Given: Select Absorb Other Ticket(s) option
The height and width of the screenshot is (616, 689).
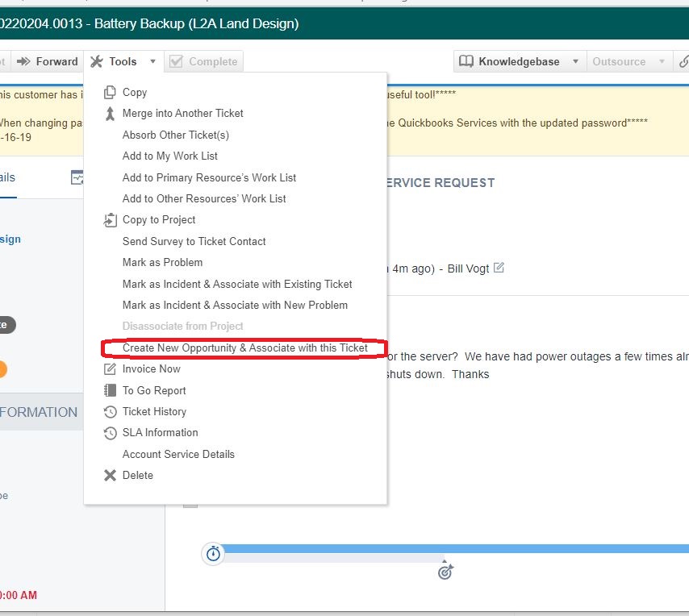Looking at the screenshot, I should click(x=175, y=135).
